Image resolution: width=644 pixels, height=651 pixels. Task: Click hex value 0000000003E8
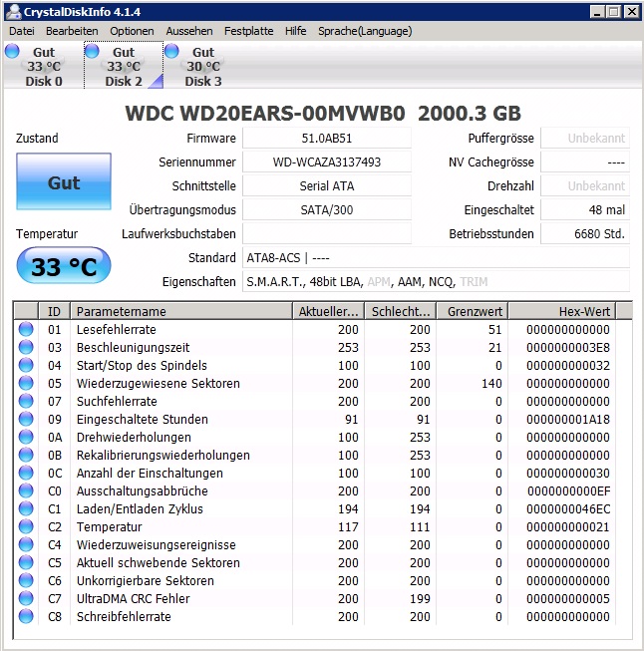(x=568, y=347)
